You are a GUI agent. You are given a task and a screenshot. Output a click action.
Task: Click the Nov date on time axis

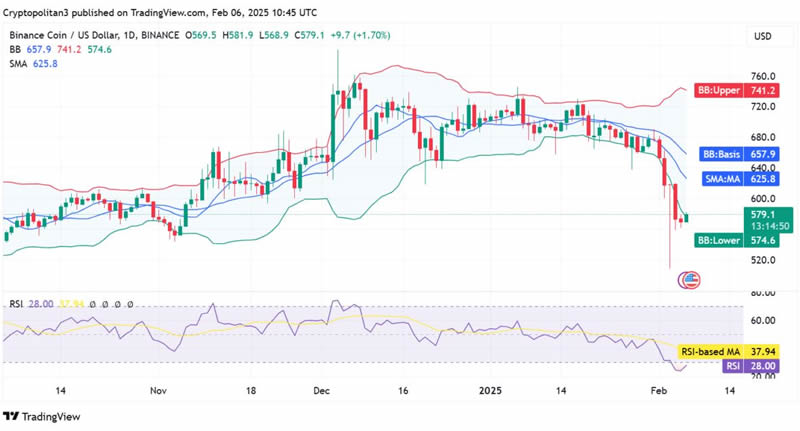point(155,392)
